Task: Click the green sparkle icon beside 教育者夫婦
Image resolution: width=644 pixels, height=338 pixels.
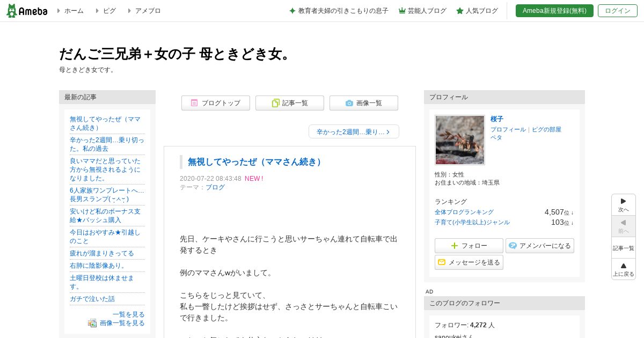Action: point(292,11)
